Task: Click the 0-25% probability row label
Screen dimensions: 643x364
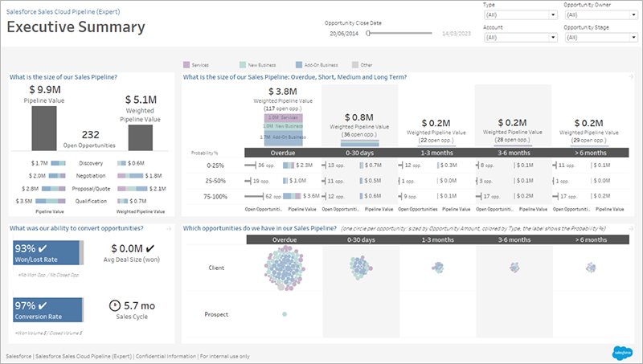Action: pos(215,166)
